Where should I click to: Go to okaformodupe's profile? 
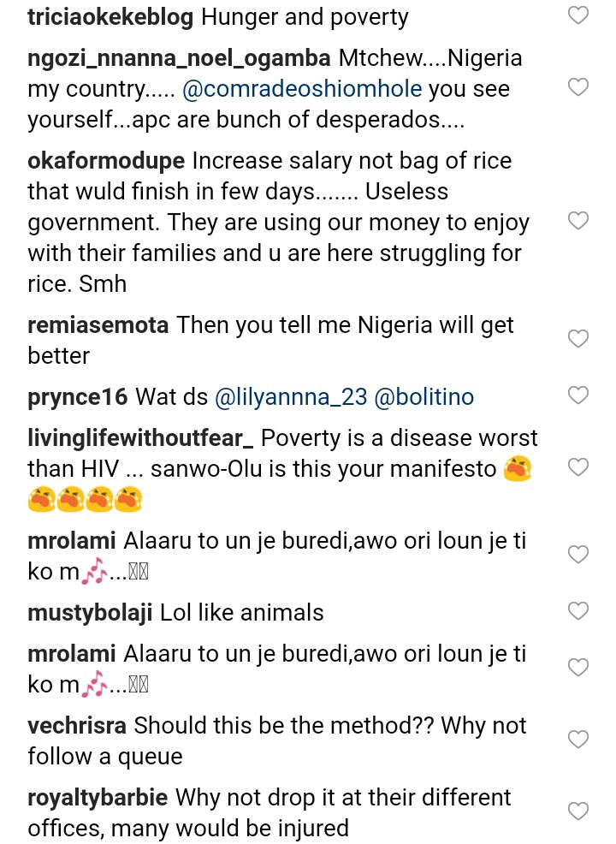[106, 160]
